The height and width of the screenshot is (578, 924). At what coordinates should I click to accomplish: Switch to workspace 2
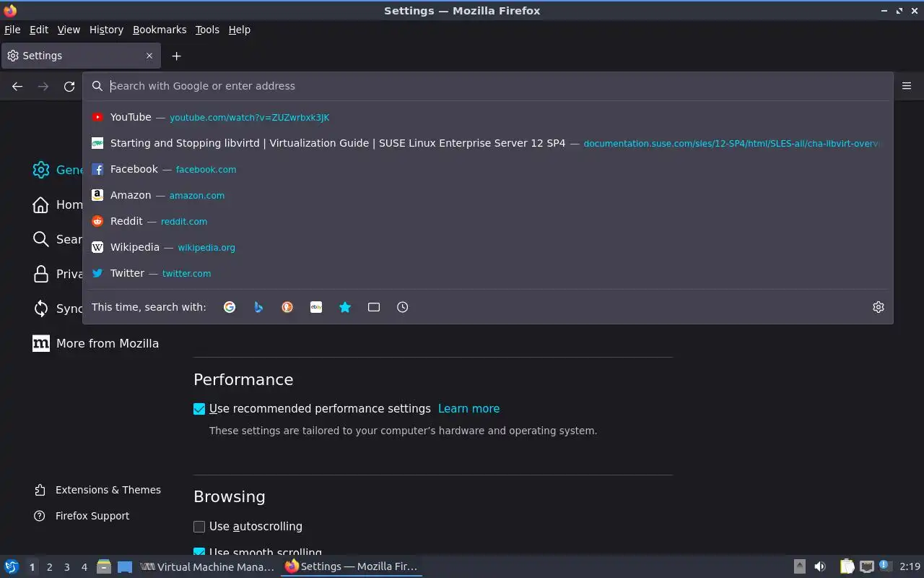pos(49,567)
